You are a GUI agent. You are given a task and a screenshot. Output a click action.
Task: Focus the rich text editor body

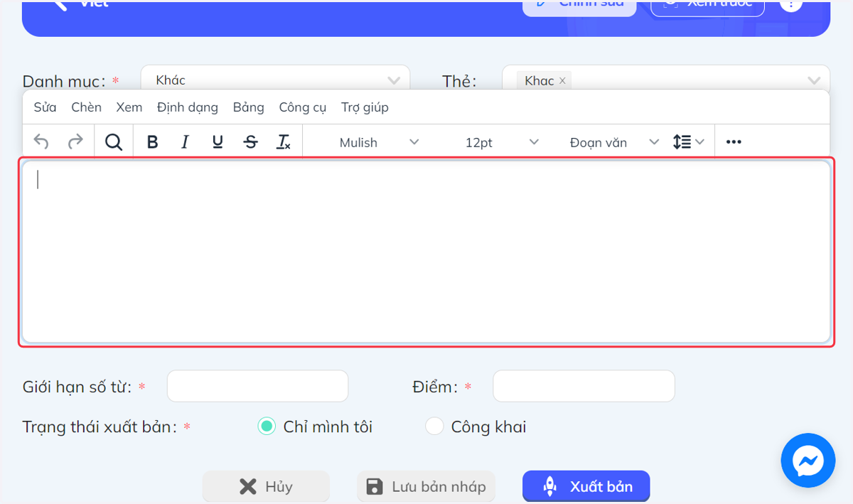[x=426, y=252]
